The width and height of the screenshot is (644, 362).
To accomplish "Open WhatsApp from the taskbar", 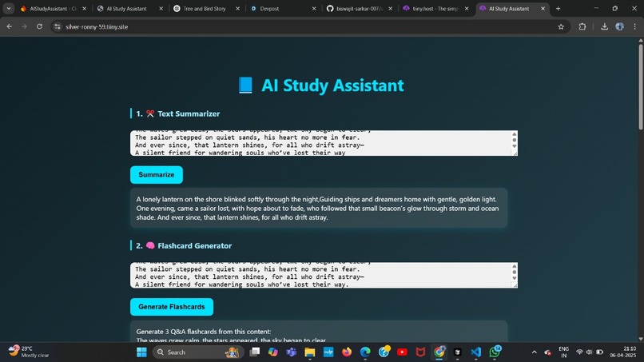I will [x=495, y=352].
